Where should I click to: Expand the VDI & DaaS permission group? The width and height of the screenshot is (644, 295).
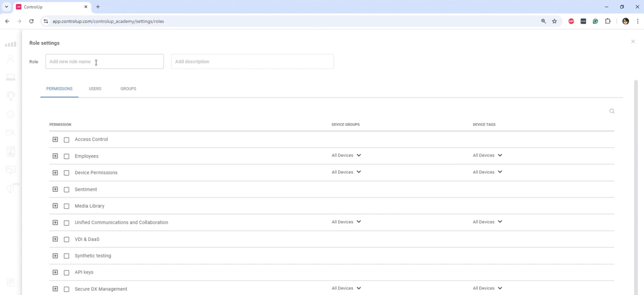55,239
